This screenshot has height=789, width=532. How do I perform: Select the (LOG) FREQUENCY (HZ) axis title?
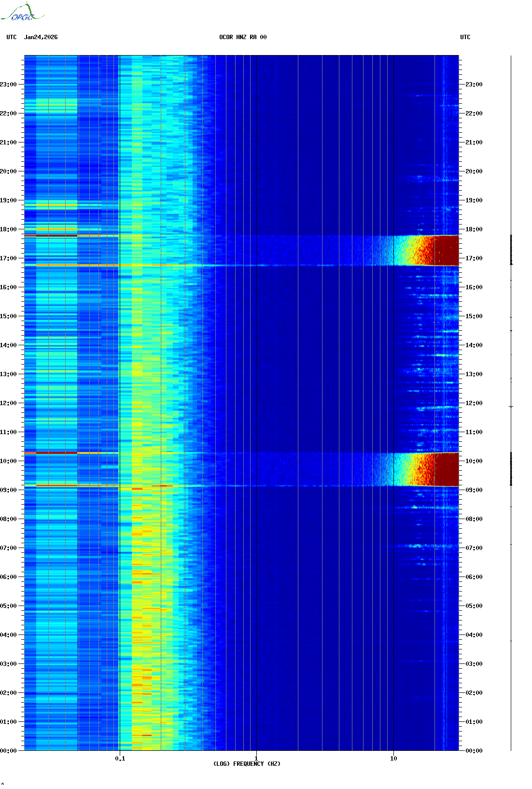[x=247, y=764]
